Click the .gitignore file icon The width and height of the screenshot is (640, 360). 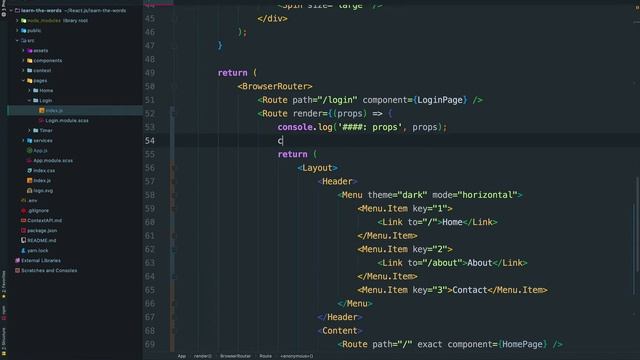tap(24, 210)
